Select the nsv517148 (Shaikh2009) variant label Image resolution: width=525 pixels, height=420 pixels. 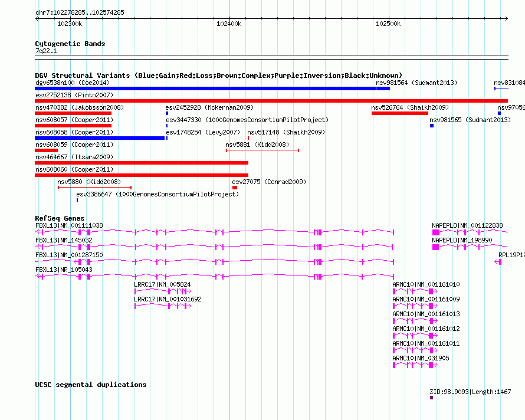(x=286, y=132)
